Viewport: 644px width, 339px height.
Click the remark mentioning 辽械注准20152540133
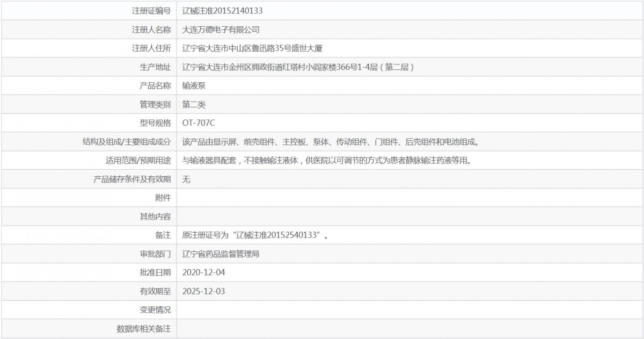(255, 236)
